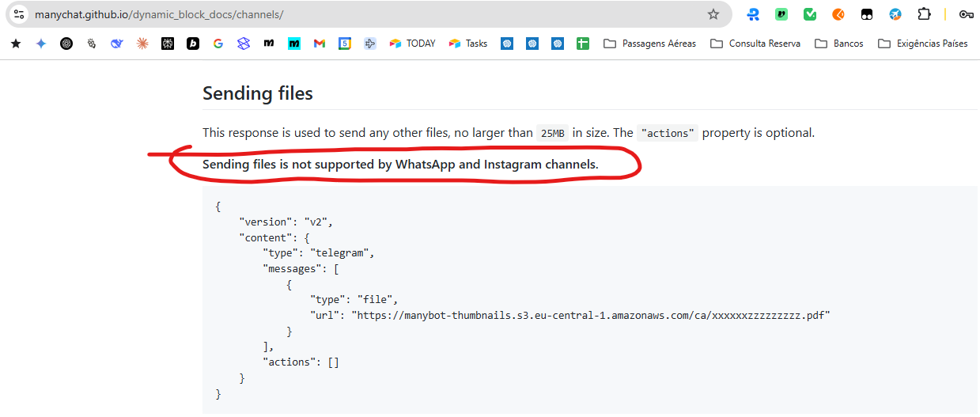Screen dimensions: 980x417
Task: Click the green checkmark extension icon
Action: tap(810, 14)
